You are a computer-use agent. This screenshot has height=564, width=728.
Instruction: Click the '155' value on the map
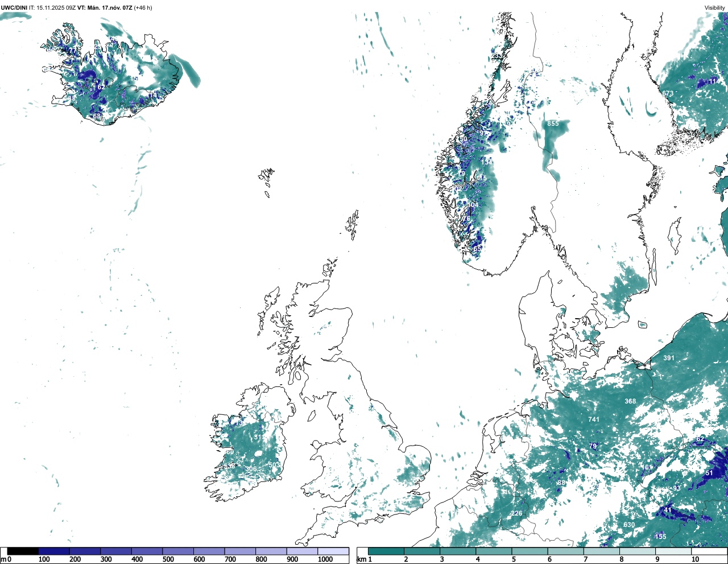pyautogui.click(x=660, y=537)
